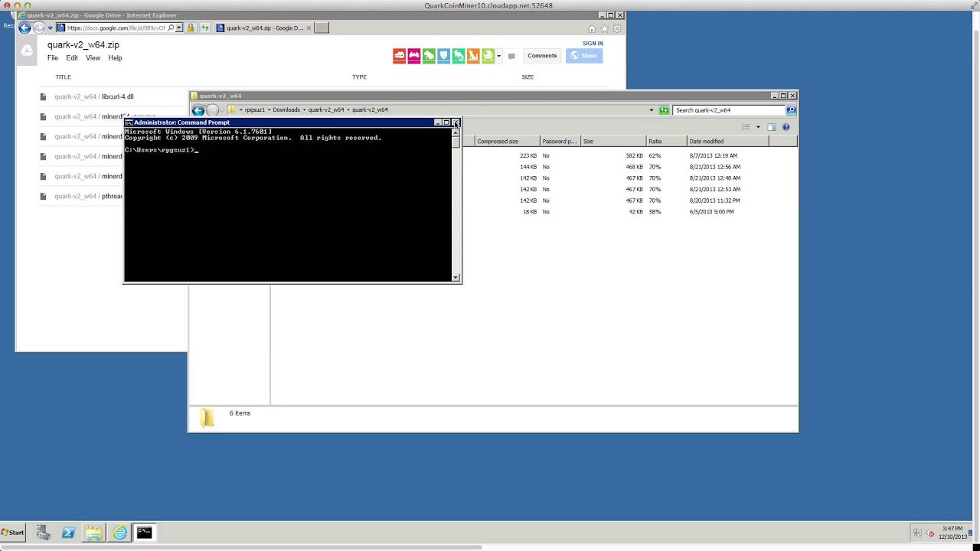Click Downloads in the Explorer breadcrumb
The image size is (980, 551).
pos(286,110)
